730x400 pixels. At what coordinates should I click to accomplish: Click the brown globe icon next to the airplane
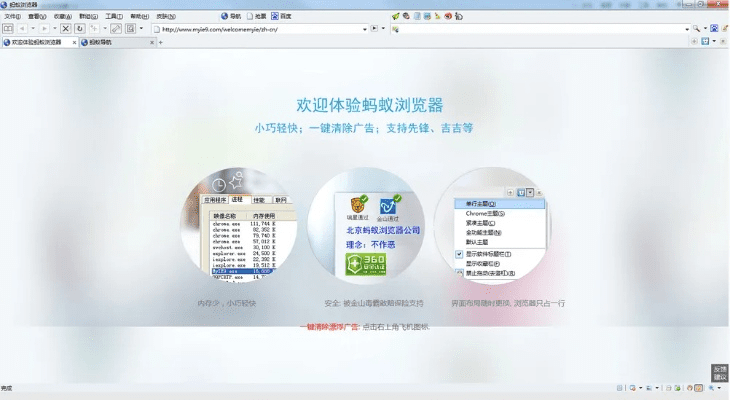pos(406,16)
